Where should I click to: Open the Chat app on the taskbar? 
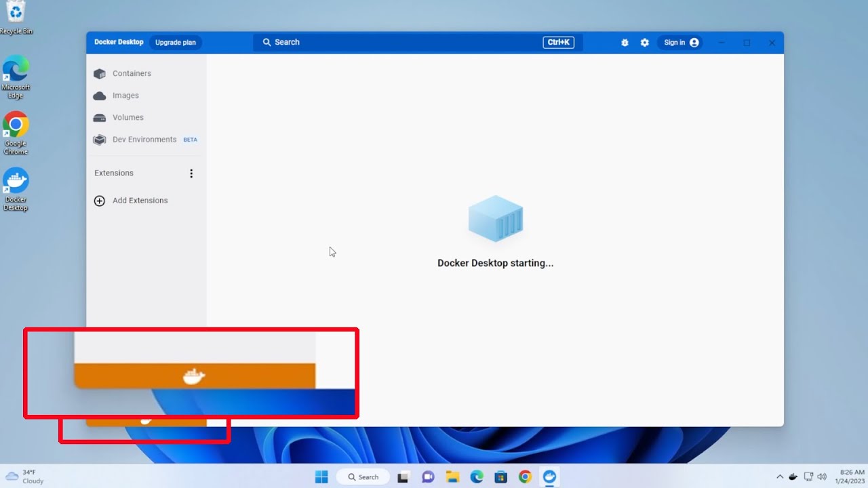[428, 476]
